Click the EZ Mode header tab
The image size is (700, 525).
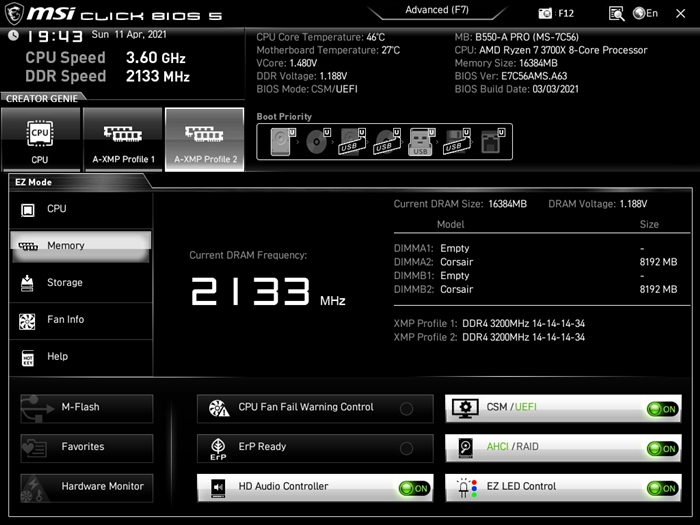(33, 182)
